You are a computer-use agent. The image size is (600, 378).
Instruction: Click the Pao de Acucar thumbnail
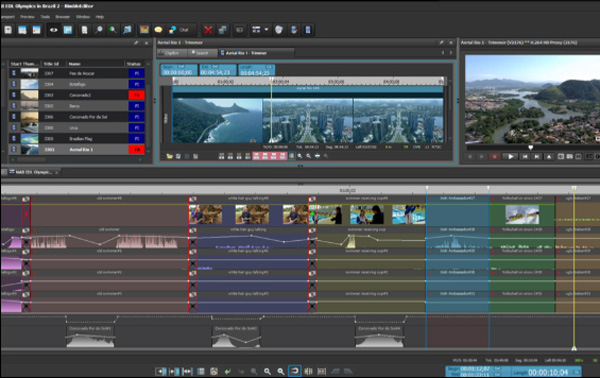(x=29, y=73)
